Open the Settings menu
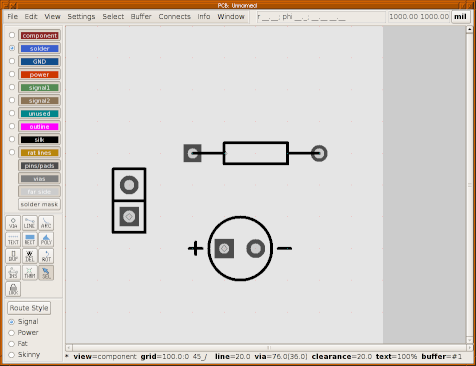The width and height of the screenshot is (476, 366). coord(81,17)
